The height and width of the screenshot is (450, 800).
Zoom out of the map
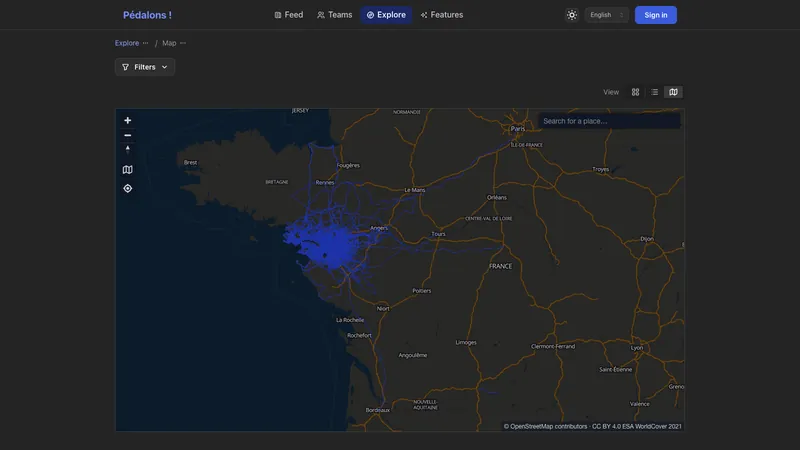(128, 135)
